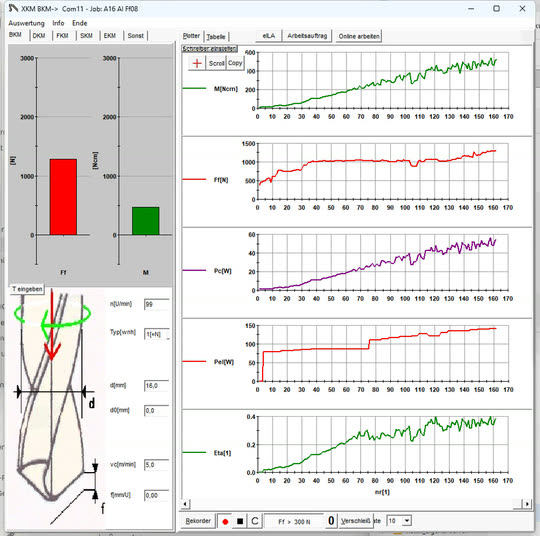
Task: Switch to the FKM tab
Action: [x=62, y=35]
